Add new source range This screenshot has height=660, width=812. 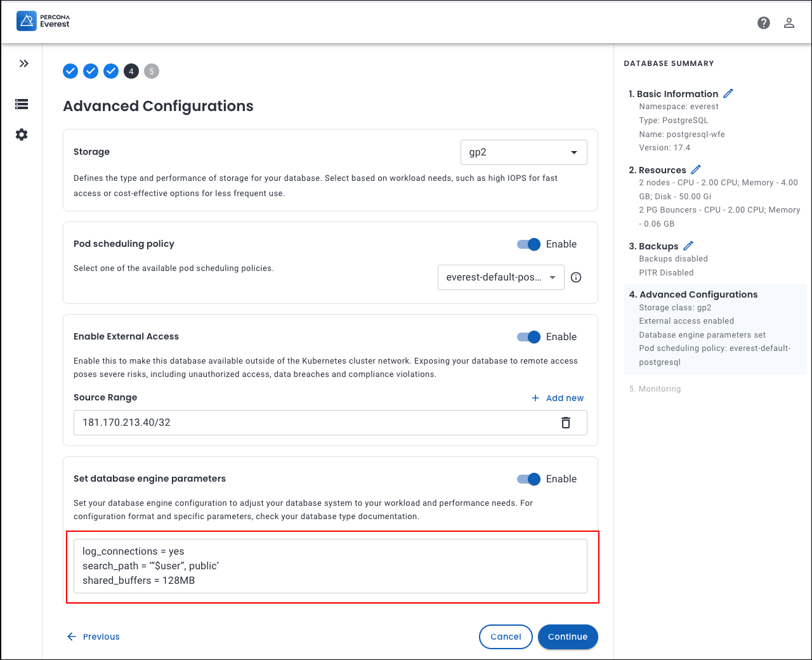click(x=558, y=398)
